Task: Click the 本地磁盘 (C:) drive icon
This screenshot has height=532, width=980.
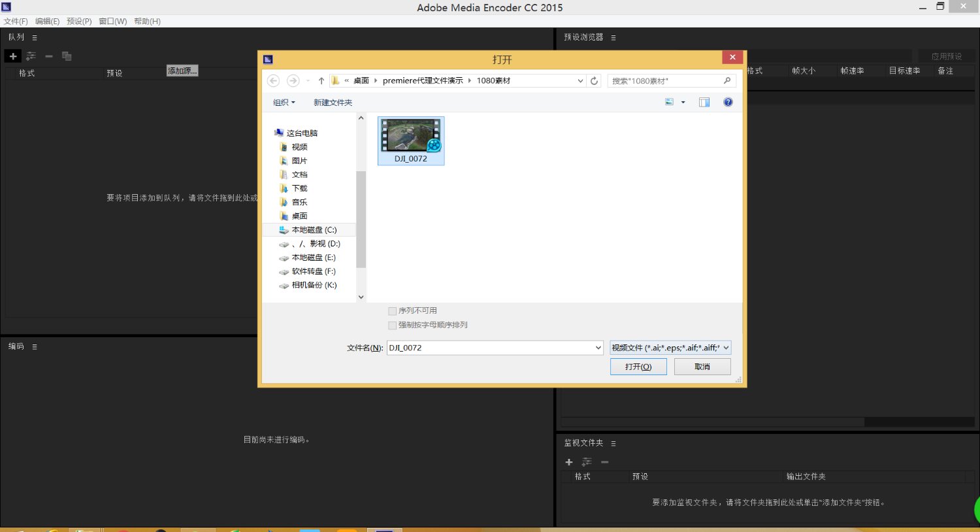Action: [x=284, y=230]
